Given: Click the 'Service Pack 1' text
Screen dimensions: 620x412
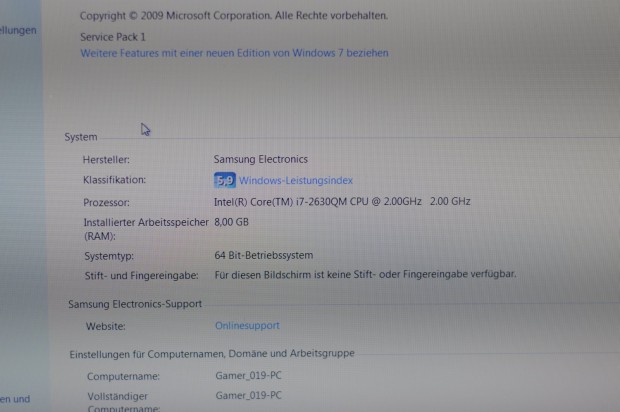Looking at the screenshot, I should pos(113,37).
